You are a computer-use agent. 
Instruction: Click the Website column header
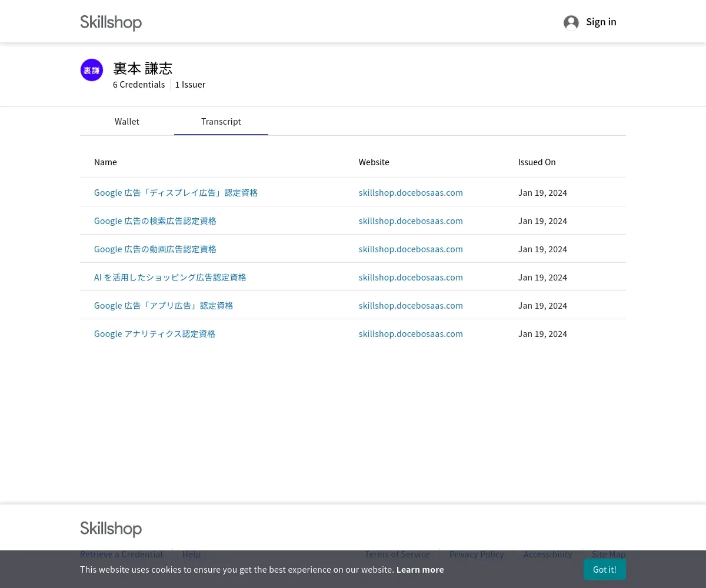374,162
